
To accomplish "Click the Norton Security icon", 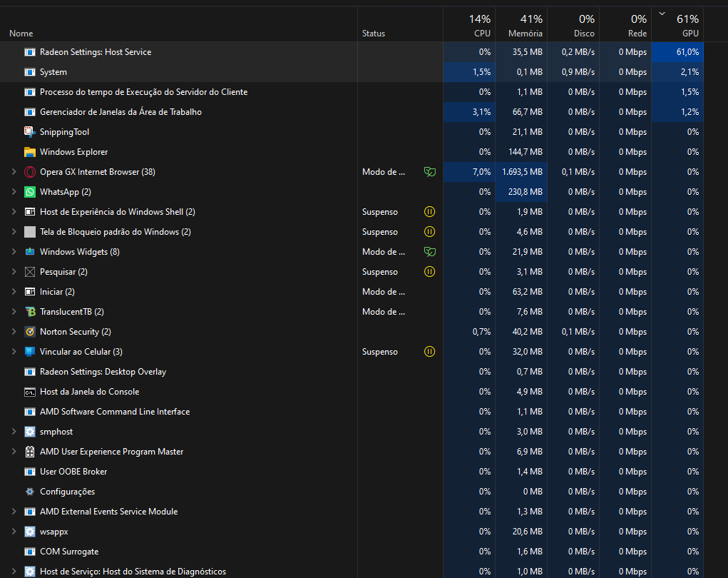I will coord(30,332).
